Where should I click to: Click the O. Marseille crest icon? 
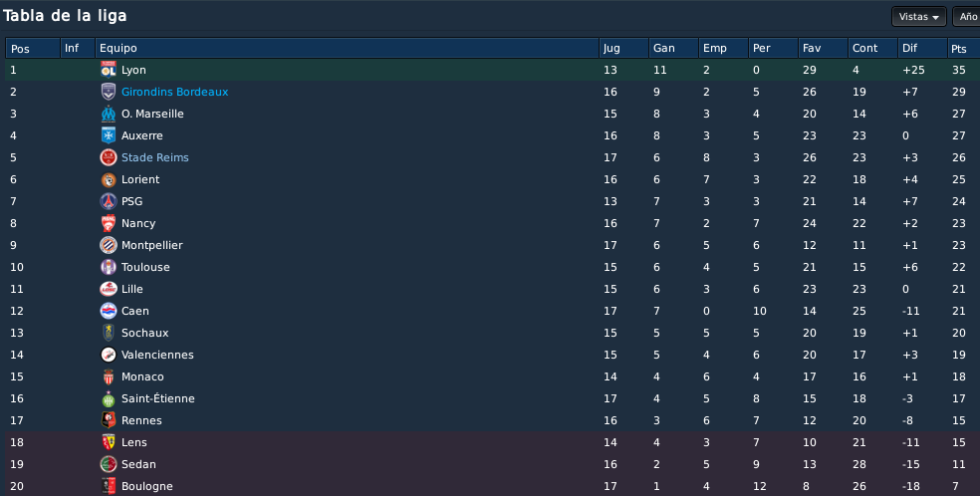(109, 114)
